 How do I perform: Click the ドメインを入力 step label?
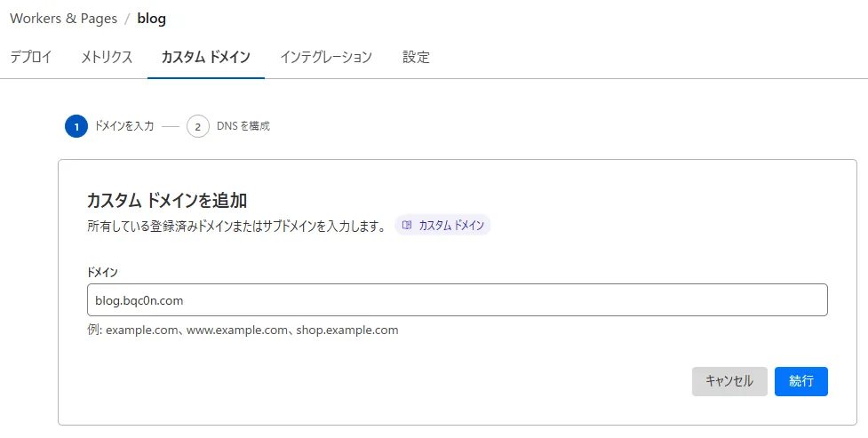[x=124, y=126]
